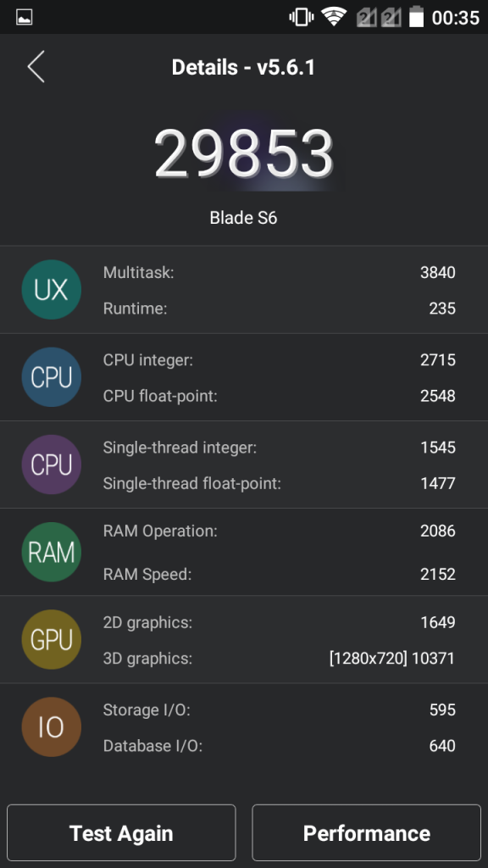Select the teal UX category icon
488x868 pixels.
click(x=52, y=290)
